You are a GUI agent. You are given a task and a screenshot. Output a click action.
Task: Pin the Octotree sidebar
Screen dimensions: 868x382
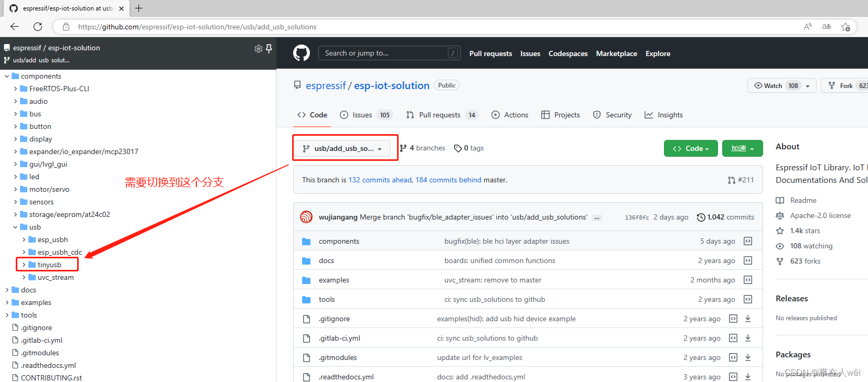(x=269, y=49)
